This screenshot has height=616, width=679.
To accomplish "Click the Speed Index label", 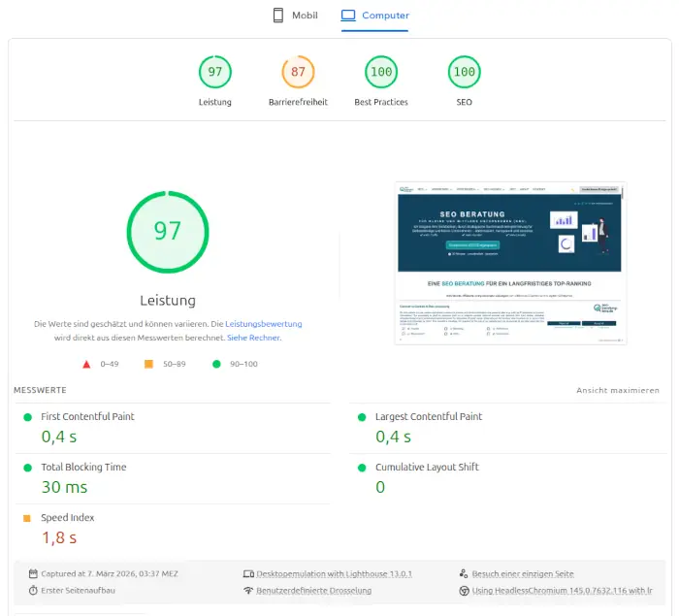I will point(68,517).
